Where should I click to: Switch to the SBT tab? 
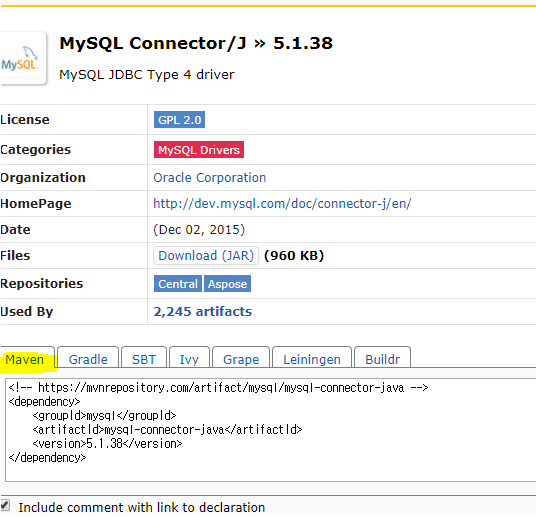(144, 358)
